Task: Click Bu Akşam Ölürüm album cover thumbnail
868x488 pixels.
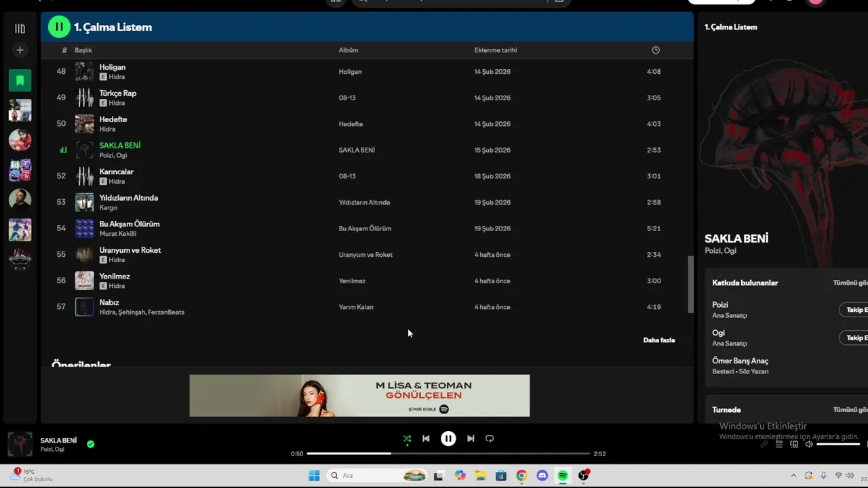Action: click(84, 228)
